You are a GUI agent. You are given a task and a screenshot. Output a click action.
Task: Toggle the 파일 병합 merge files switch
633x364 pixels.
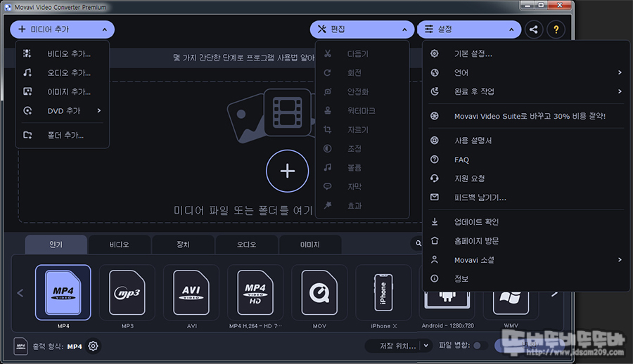click(x=480, y=346)
